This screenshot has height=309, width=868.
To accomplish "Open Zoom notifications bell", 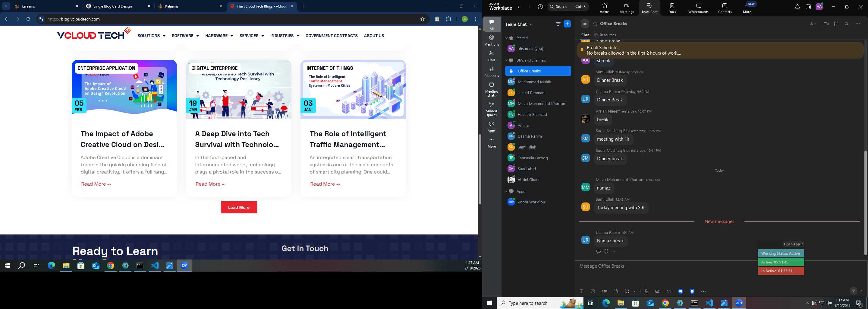I will (x=797, y=7).
